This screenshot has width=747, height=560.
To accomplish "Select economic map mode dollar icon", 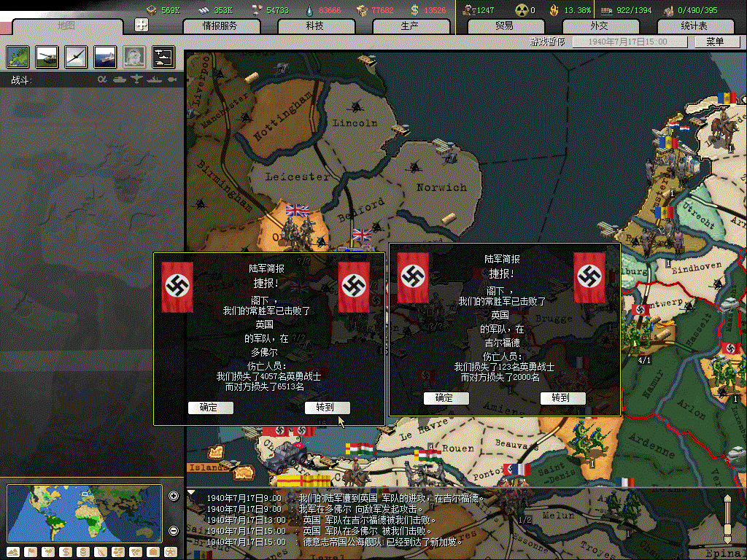I will tap(66, 553).
